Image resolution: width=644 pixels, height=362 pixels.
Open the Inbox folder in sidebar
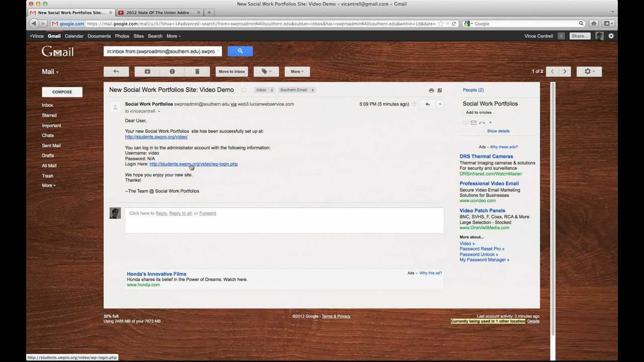pos(47,105)
